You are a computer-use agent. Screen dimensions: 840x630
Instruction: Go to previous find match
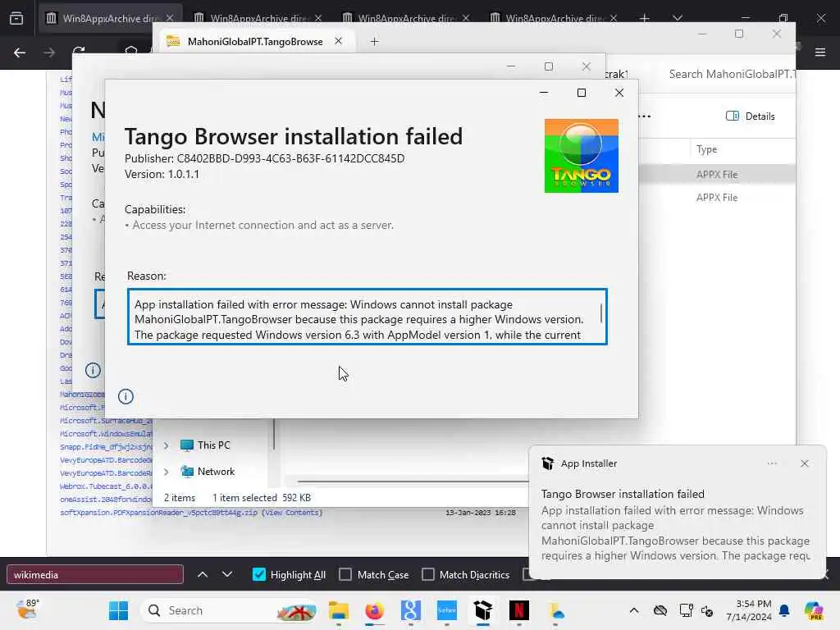[203, 575]
